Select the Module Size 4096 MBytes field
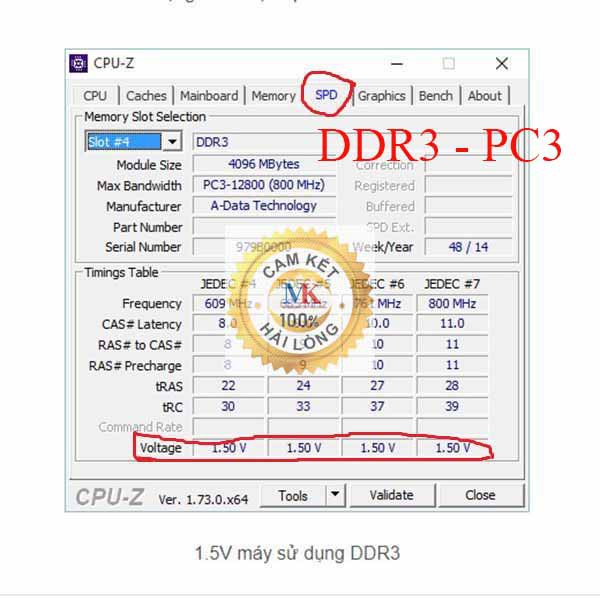This screenshot has width=600, height=600. (262, 164)
